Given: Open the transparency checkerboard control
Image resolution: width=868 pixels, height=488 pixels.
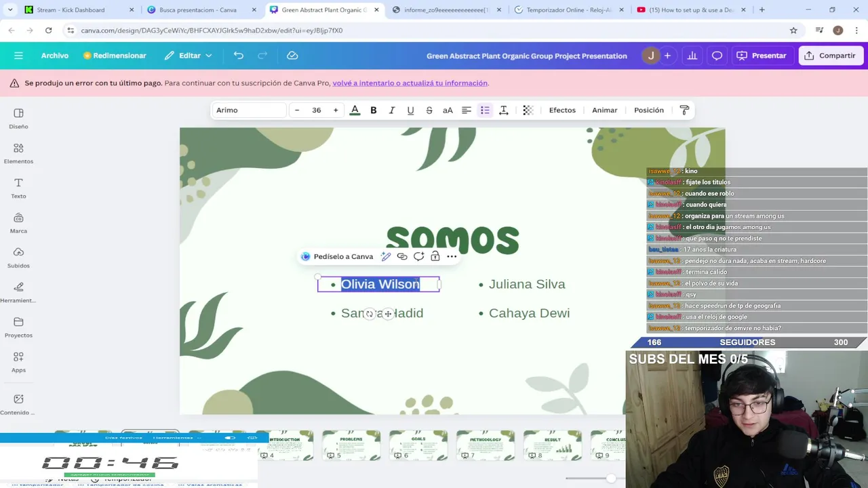Looking at the screenshot, I should 528,110.
